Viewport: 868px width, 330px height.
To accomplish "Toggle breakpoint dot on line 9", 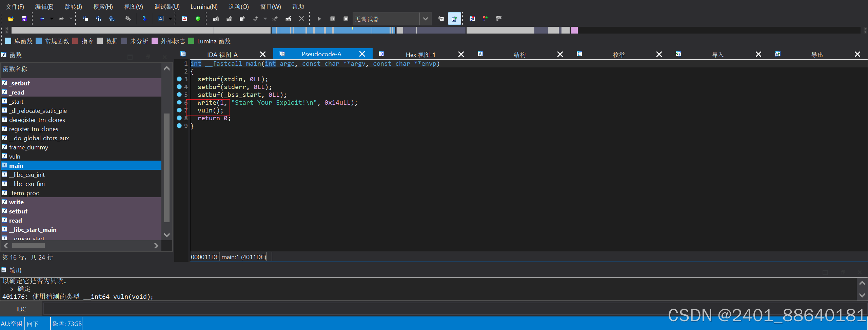I will pyautogui.click(x=179, y=126).
